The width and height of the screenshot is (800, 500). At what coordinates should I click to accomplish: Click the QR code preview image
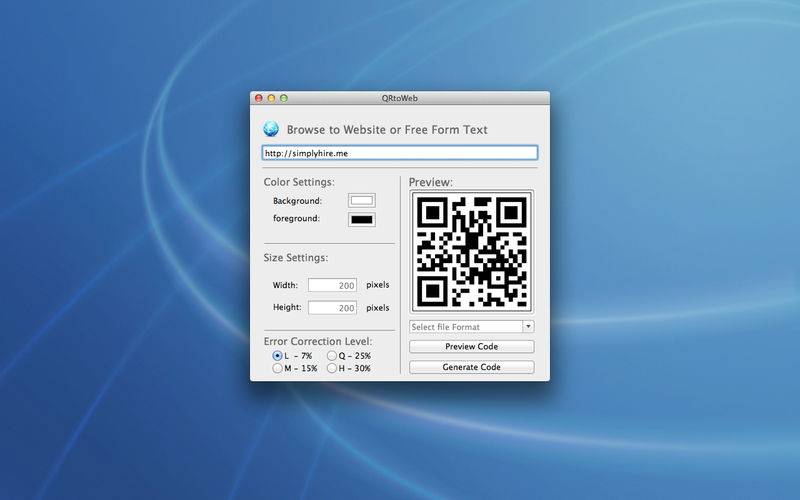471,252
